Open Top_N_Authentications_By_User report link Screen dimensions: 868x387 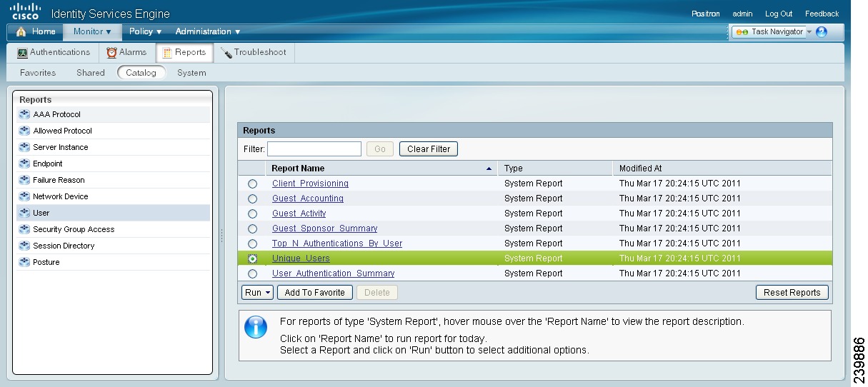point(337,243)
